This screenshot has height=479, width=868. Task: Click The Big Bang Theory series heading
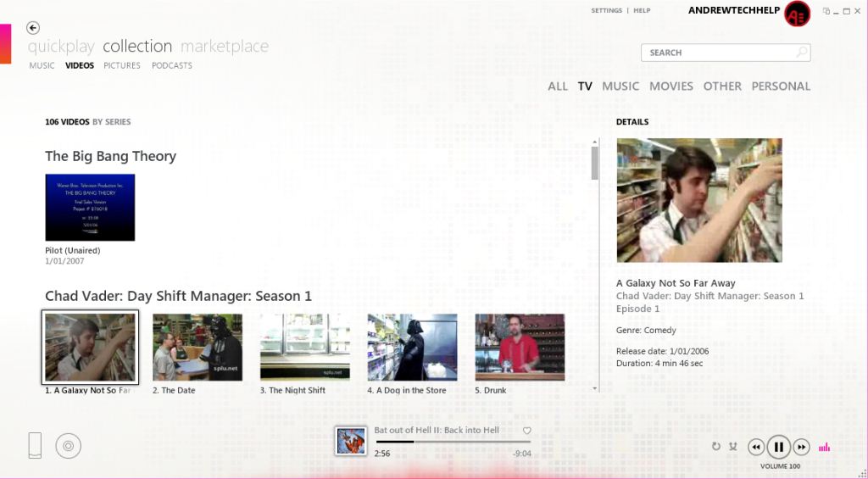click(111, 156)
